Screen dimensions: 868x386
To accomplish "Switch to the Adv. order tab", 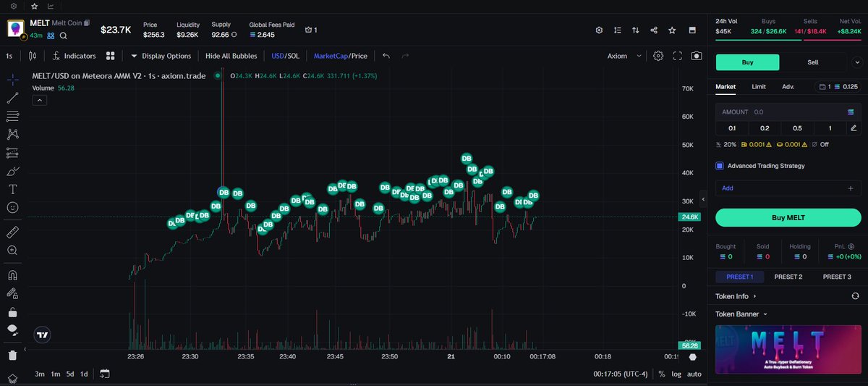I will [x=788, y=87].
